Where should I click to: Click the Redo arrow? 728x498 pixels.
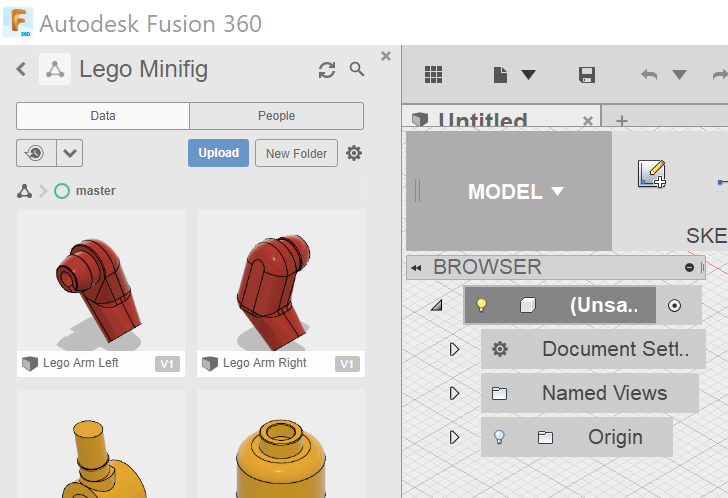(720, 75)
